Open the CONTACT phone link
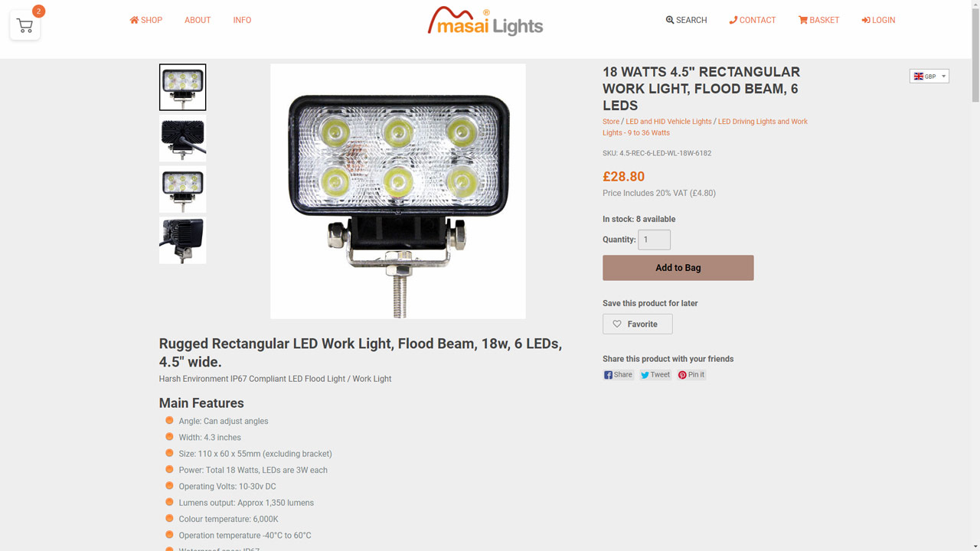Viewport: 980px width, 551px height. (752, 20)
